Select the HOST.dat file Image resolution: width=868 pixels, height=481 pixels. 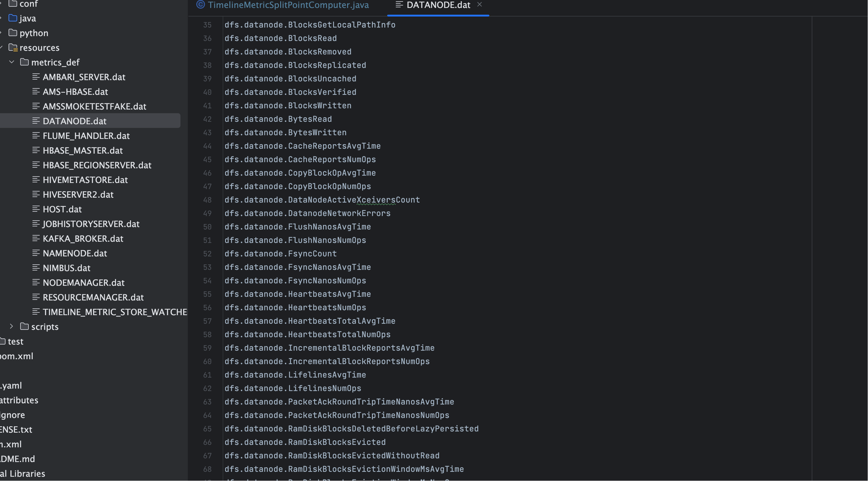click(62, 209)
